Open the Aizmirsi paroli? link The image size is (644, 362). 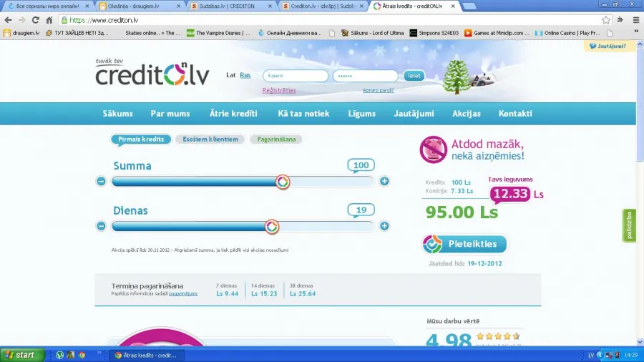click(379, 90)
